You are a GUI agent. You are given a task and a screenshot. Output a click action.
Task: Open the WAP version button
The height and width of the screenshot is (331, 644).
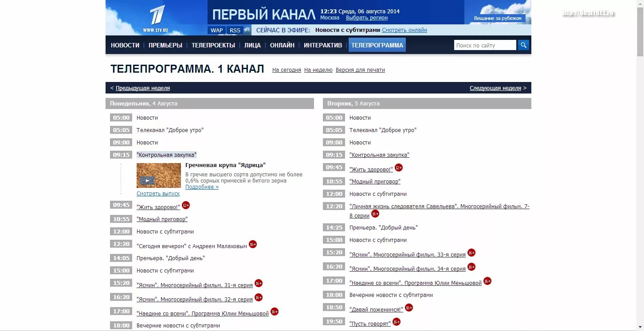(217, 30)
